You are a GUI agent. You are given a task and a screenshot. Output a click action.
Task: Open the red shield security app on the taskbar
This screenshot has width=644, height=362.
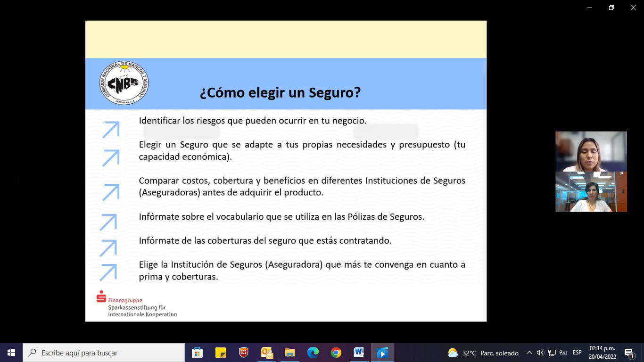pyautogui.click(x=244, y=353)
